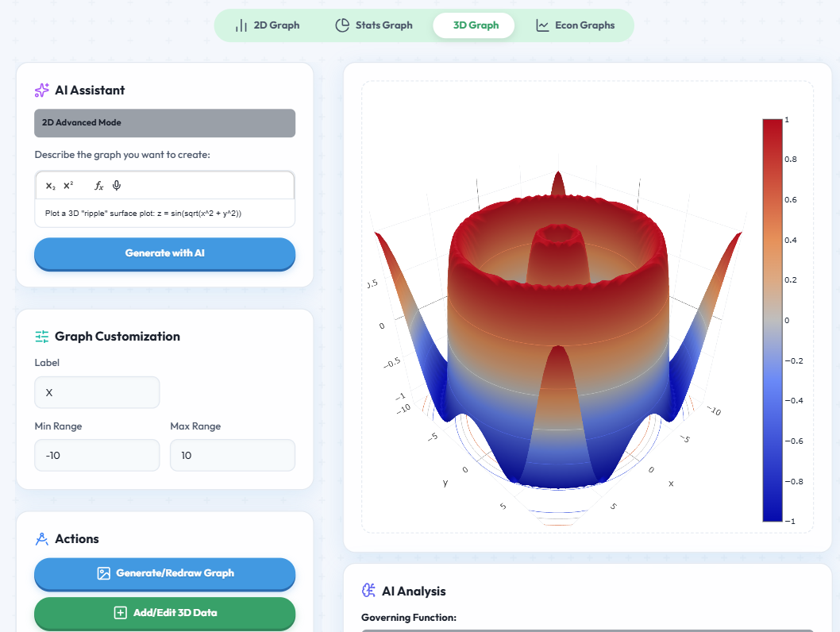Click Add/Edit 3D Data
The width and height of the screenshot is (840, 632).
tap(164, 614)
